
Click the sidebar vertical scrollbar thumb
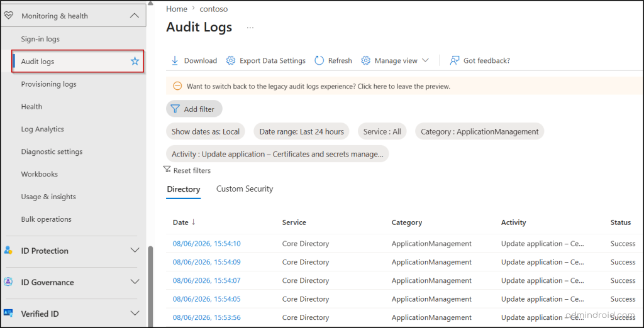click(x=150, y=287)
